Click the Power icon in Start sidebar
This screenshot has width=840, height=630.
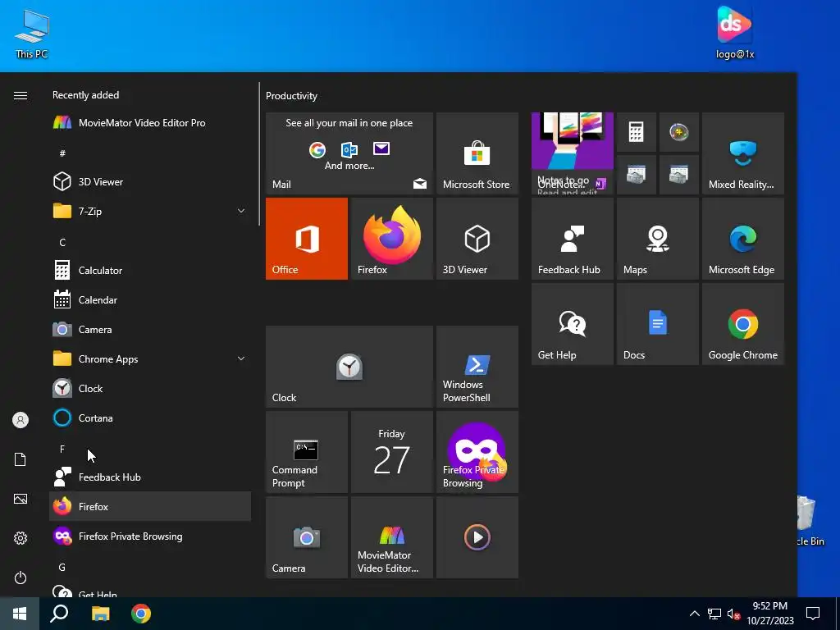pos(21,577)
